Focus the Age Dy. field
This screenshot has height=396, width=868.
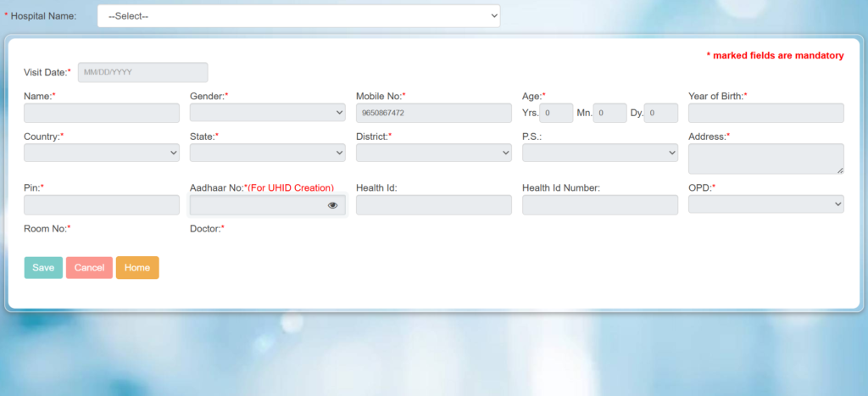tap(661, 113)
